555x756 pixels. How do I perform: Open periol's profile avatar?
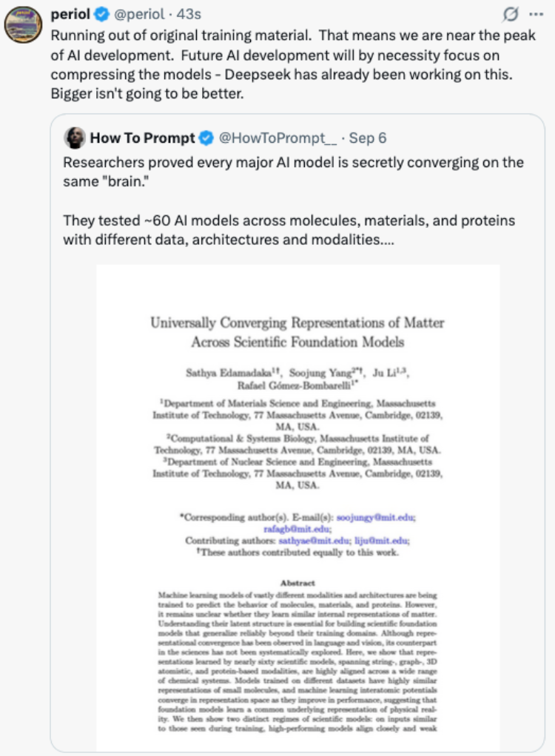(x=23, y=24)
